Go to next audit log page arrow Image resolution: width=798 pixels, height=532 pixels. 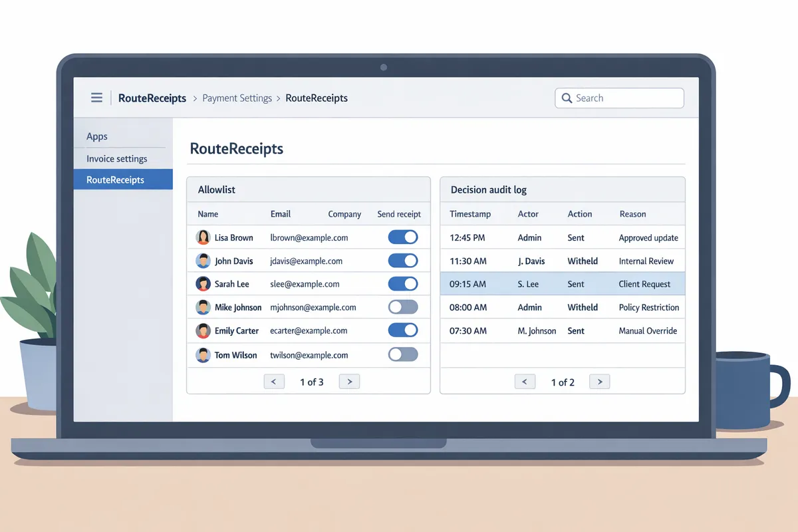599,382
